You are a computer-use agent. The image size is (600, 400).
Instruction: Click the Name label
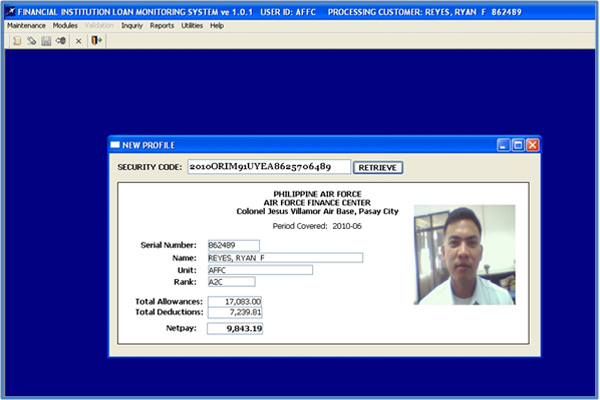184,258
